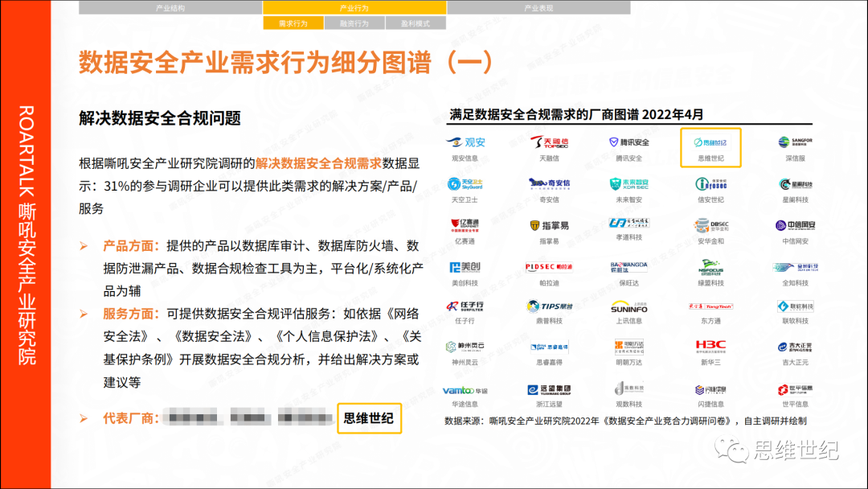Click the arrow bullet before 产品方面
This screenshot has width=868, height=489.
coord(84,246)
